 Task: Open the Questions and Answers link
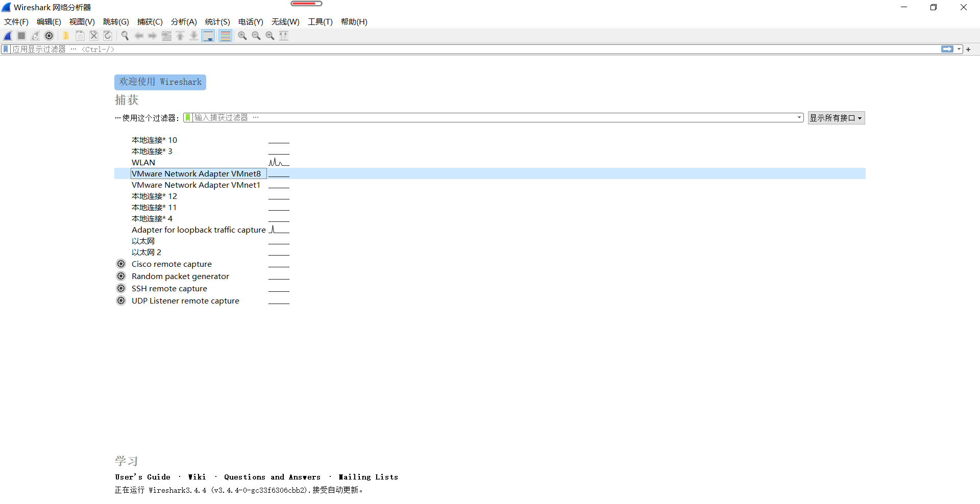pyautogui.click(x=273, y=477)
